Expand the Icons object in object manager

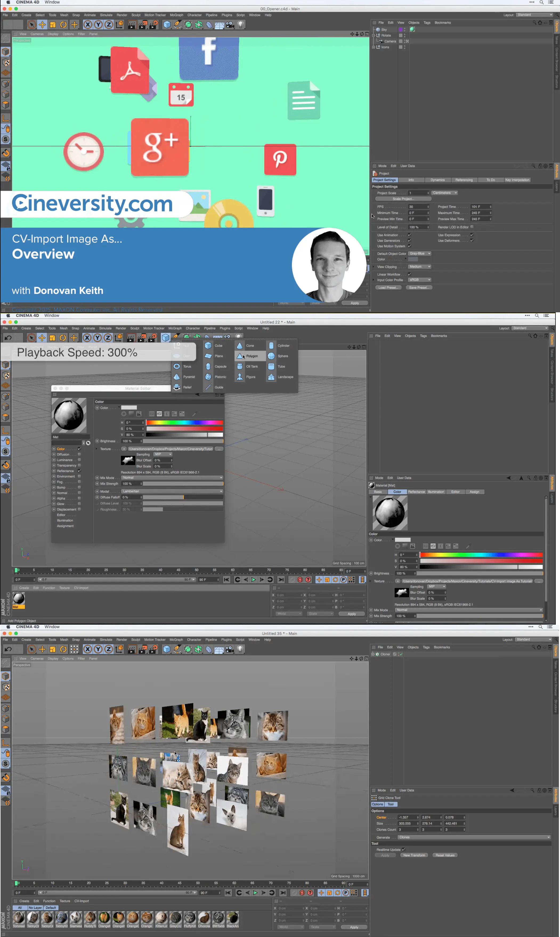[x=374, y=47]
